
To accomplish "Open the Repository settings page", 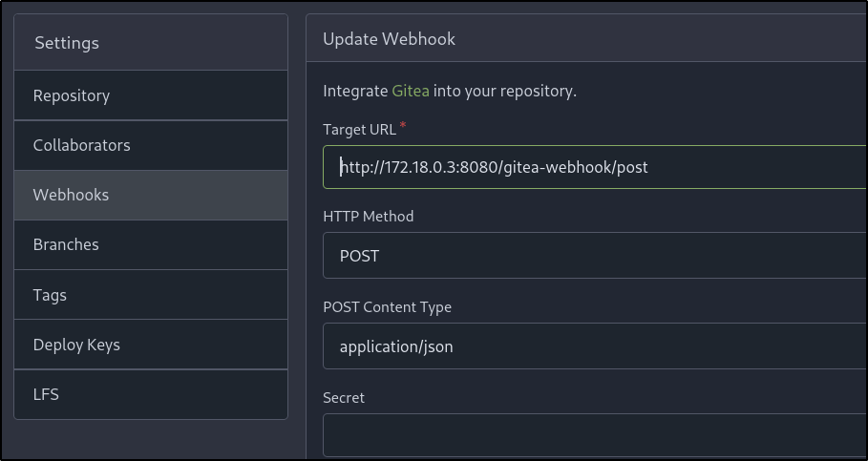I will [72, 95].
